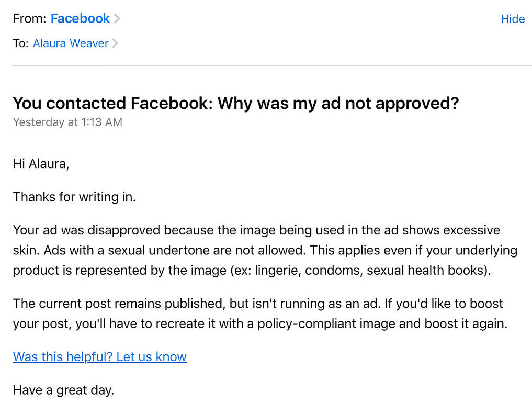Expand the chevron beside Facebook sender
This screenshot has height=403, width=532.
click(116, 18)
